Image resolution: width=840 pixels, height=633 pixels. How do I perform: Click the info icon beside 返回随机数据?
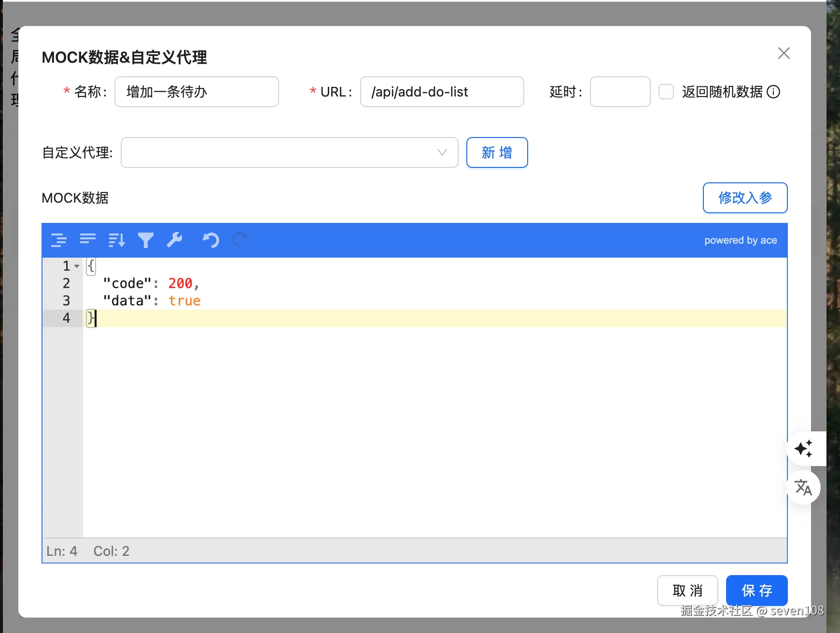pyautogui.click(x=773, y=92)
